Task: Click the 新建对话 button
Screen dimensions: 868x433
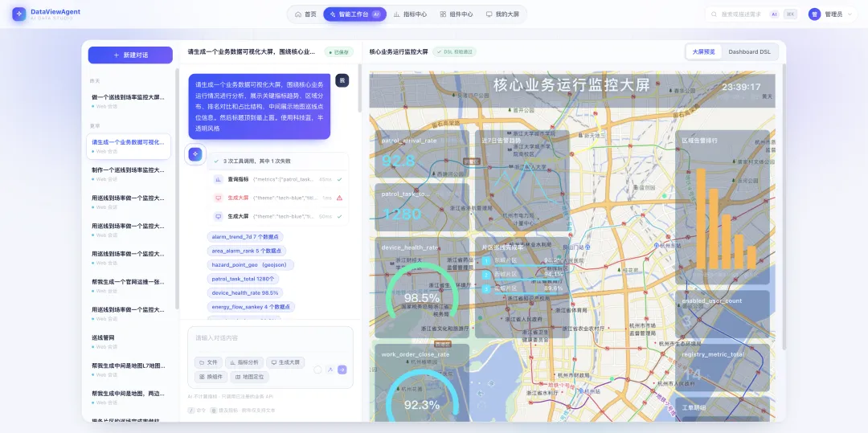Action: [131, 55]
